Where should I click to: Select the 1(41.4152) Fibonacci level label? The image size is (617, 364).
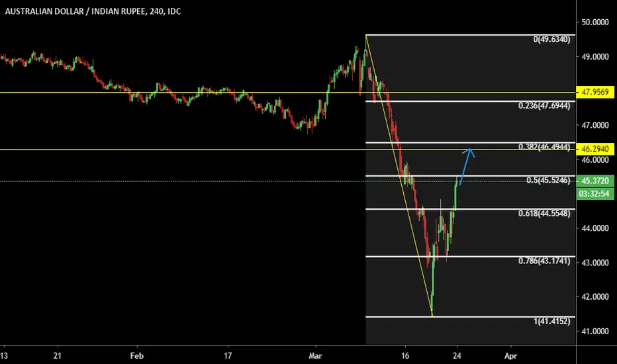coord(551,322)
